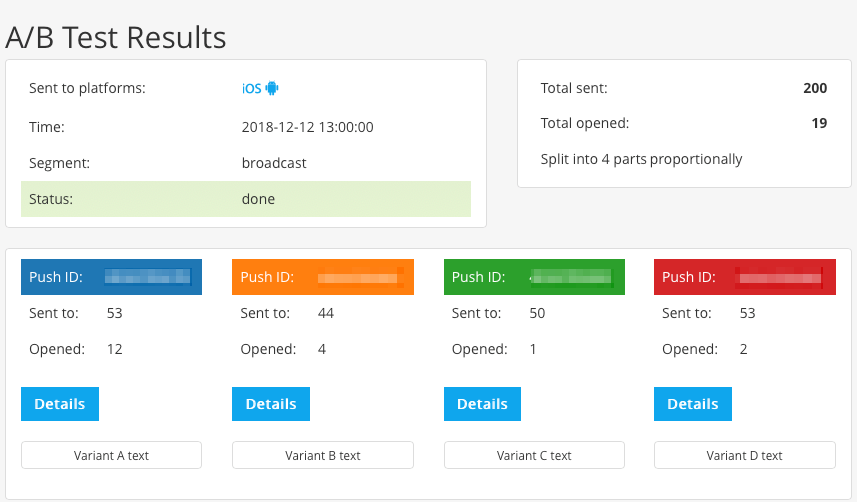The width and height of the screenshot is (857, 502).
Task: Open Details for the red push variant
Action: pos(692,404)
